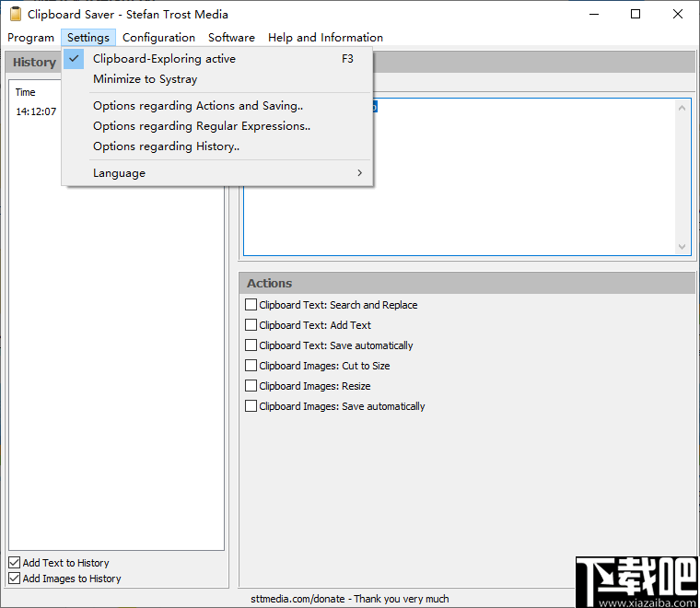Image resolution: width=700 pixels, height=608 pixels.
Task: Close the Clipboard Saver window
Action: pos(678,15)
